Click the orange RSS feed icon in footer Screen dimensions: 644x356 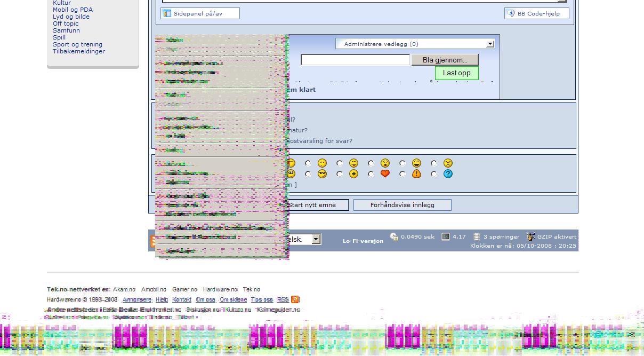click(x=295, y=299)
